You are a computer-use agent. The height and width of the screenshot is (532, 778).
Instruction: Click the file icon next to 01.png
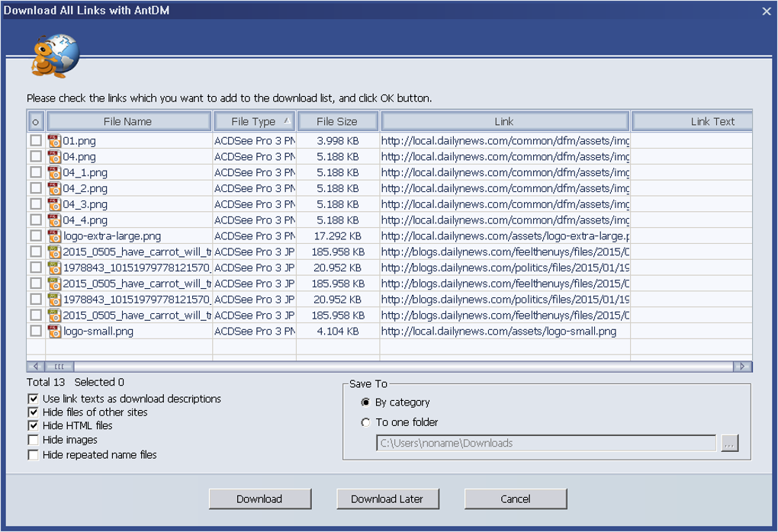click(x=54, y=141)
